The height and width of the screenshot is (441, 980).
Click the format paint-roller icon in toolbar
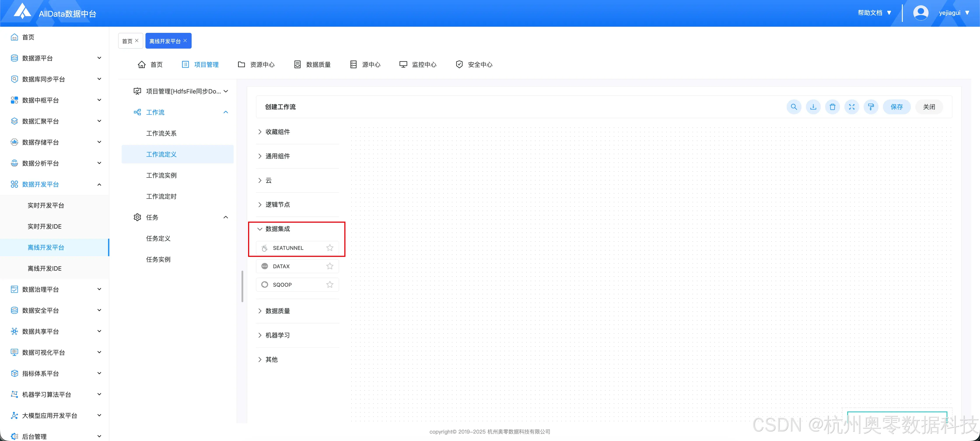point(871,107)
